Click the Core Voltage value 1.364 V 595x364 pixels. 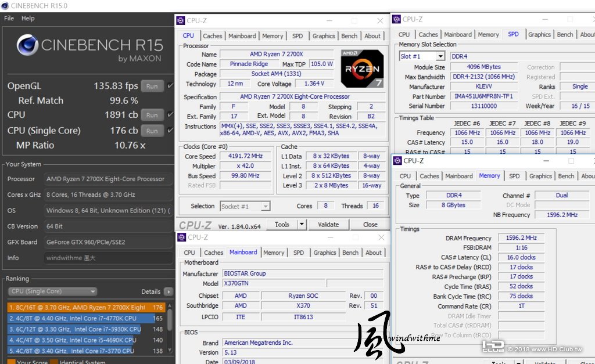tap(314, 84)
